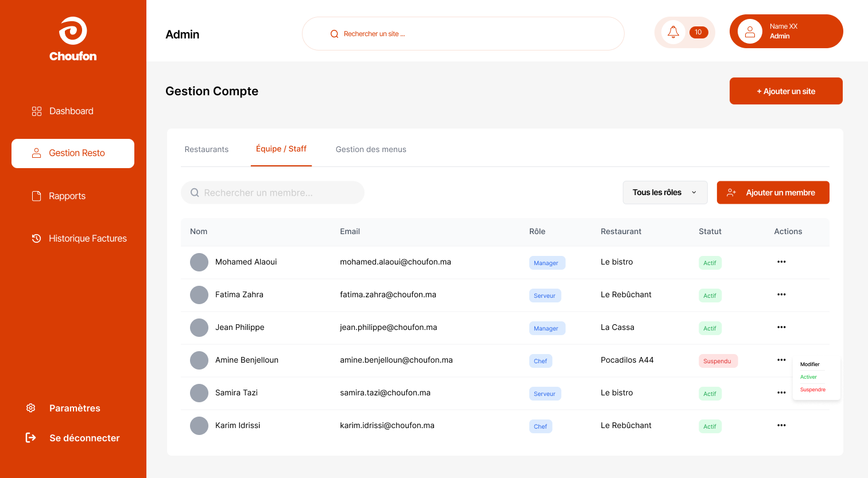This screenshot has width=868, height=478.
Task: Click the Suspendu status badge
Action: point(718,361)
